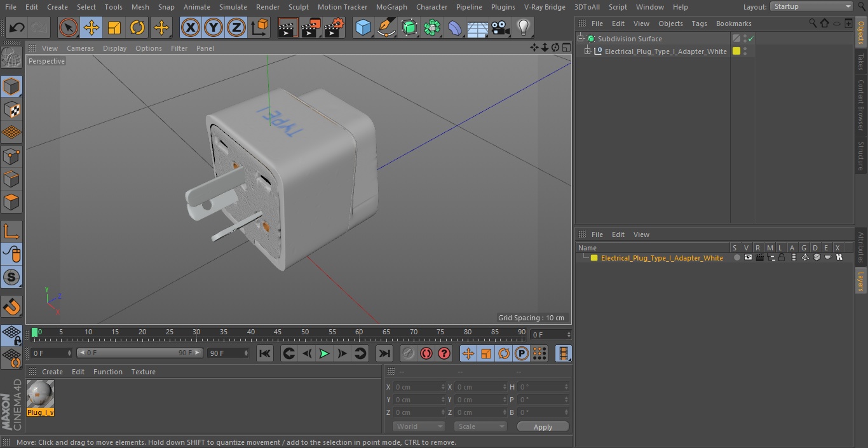868x448 pixels.
Task: Open the Mesh menu
Action: pos(140,7)
